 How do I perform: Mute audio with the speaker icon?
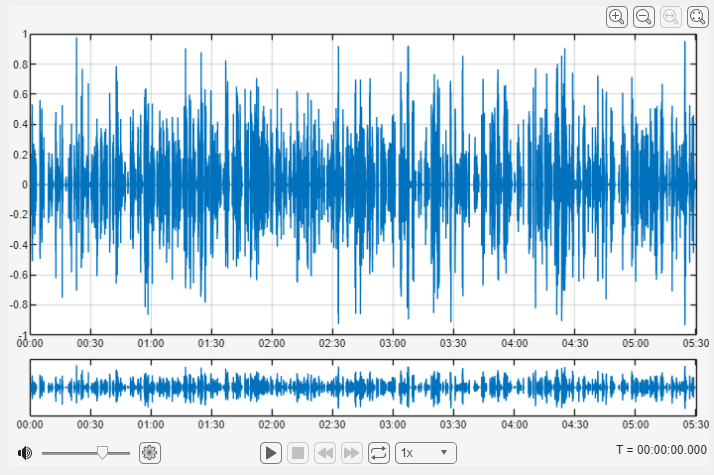pos(25,453)
